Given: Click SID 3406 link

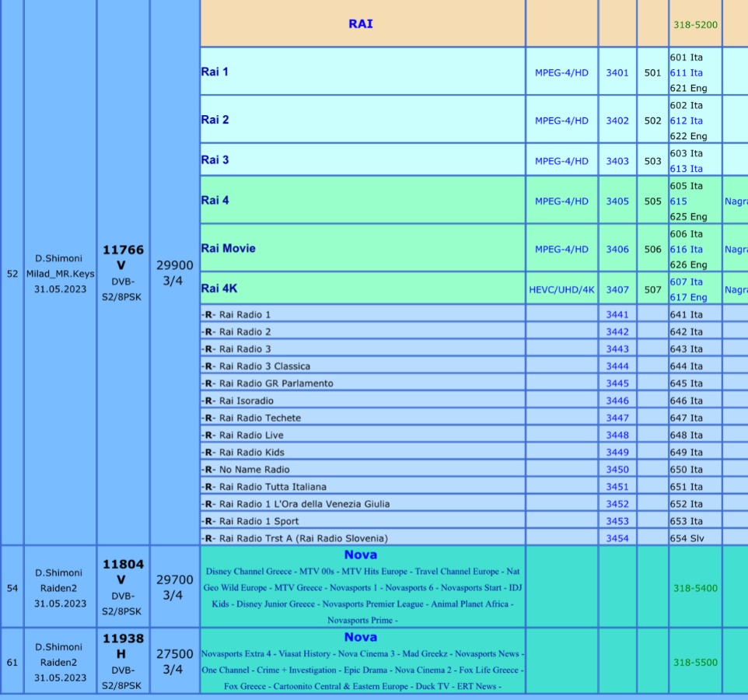Looking at the screenshot, I should (617, 249).
